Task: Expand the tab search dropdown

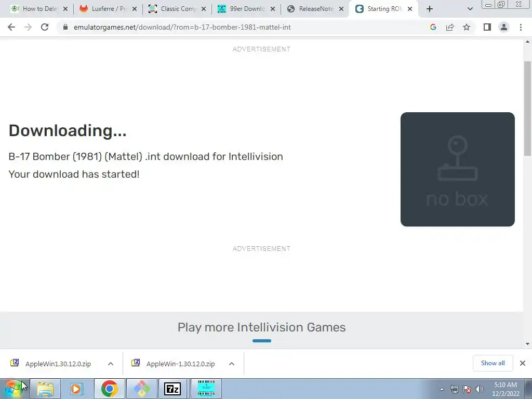Action: [x=470, y=9]
